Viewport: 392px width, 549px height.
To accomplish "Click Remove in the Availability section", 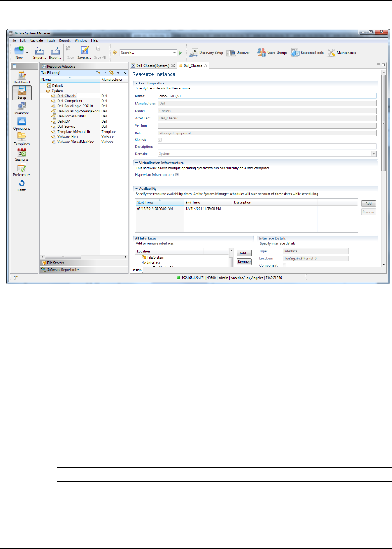I will pos(369,212).
